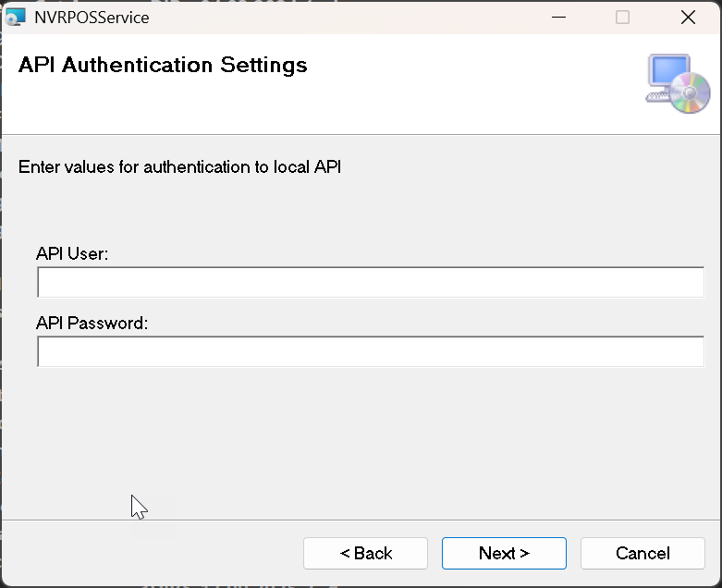Click the "API Authentication Settings" heading
The height and width of the screenshot is (588, 722).
tap(163, 65)
